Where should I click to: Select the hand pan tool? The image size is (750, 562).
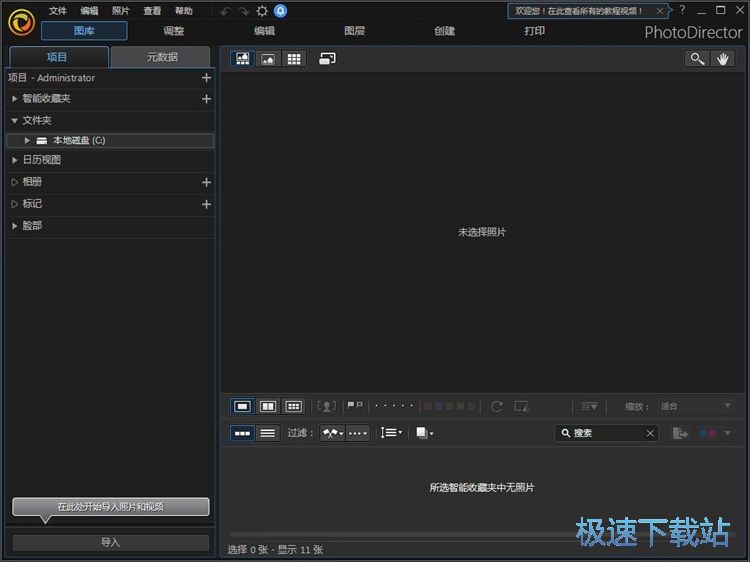pos(723,59)
